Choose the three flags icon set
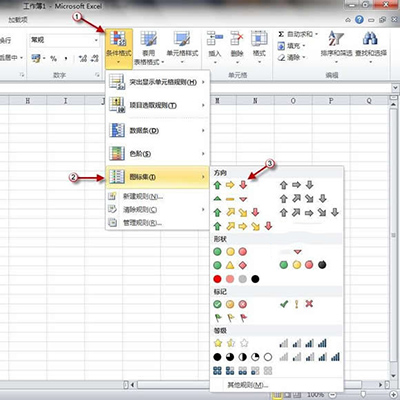 click(x=230, y=318)
